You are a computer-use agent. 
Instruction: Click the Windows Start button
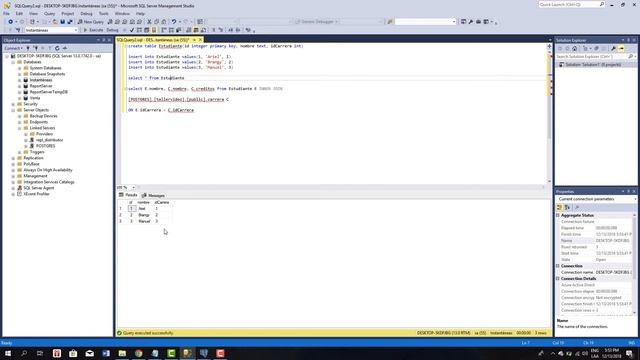click(8, 353)
